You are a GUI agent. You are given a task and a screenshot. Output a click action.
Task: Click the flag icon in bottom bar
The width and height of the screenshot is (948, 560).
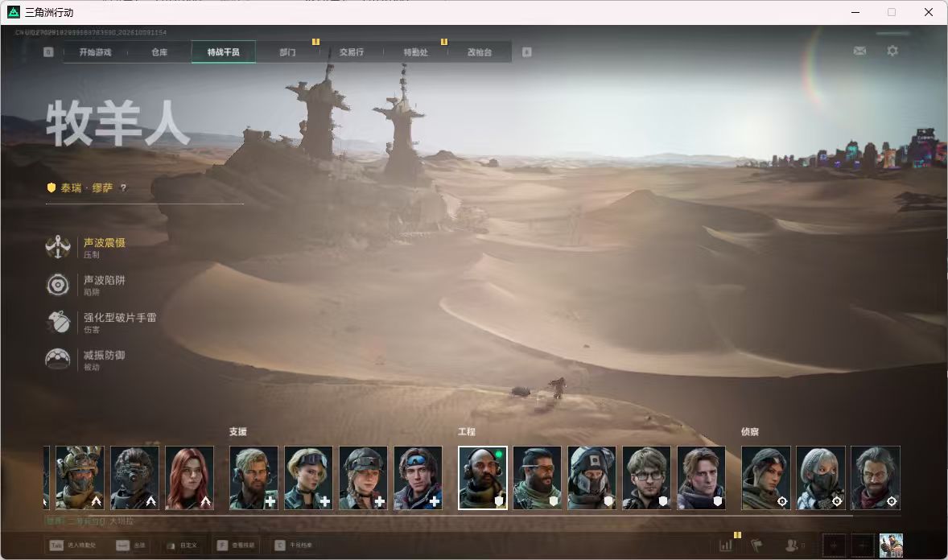point(756,546)
